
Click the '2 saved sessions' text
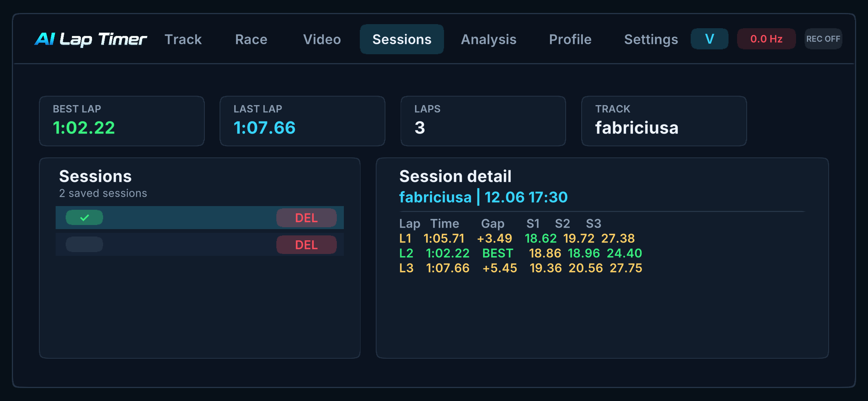click(103, 193)
